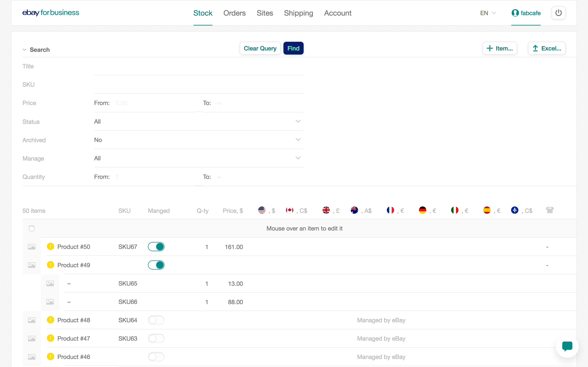Image resolution: width=588 pixels, height=367 pixels.
Task: Open the Status filter dropdown
Action: click(x=199, y=122)
